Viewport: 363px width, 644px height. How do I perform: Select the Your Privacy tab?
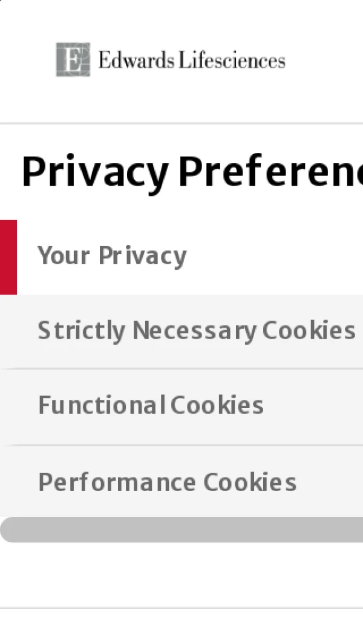tap(113, 256)
